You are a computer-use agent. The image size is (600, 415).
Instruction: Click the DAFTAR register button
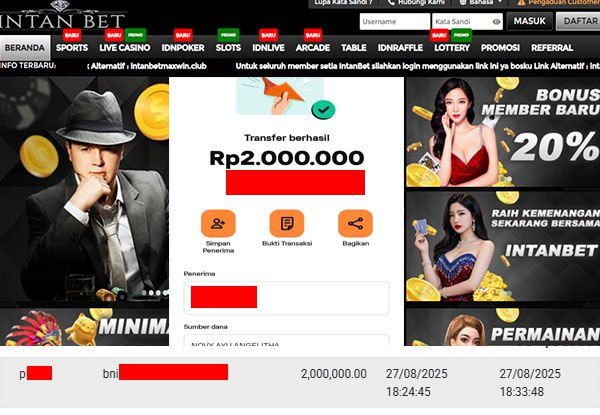pos(578,21)
